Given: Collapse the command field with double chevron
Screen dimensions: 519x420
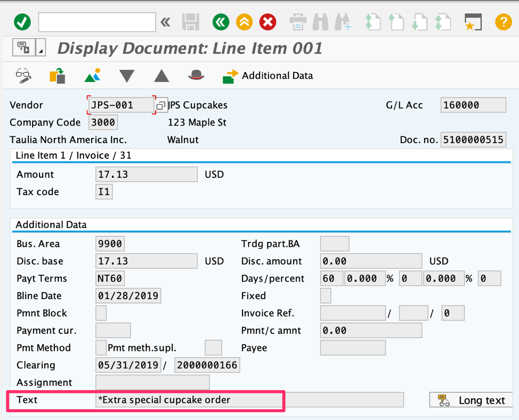Looking at the screenshot, I should [x=166, y=22].
